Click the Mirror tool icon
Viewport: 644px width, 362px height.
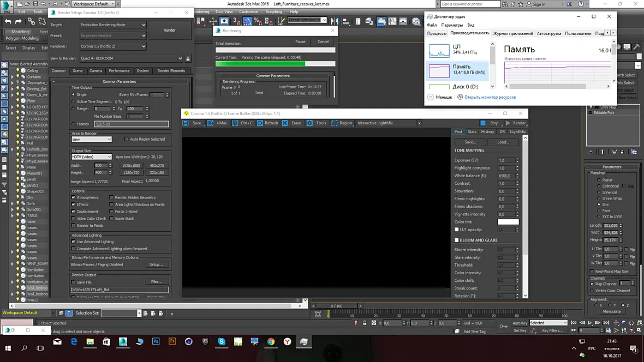point(335,21)
